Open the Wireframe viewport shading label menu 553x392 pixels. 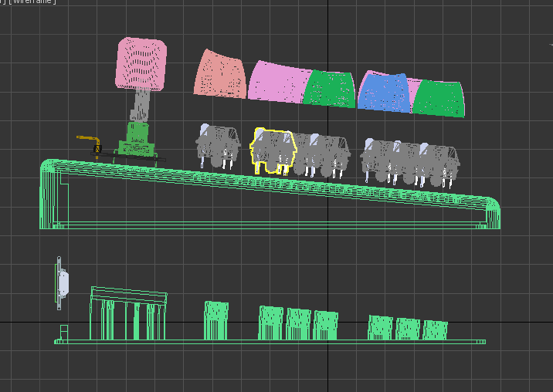point(32,2)
